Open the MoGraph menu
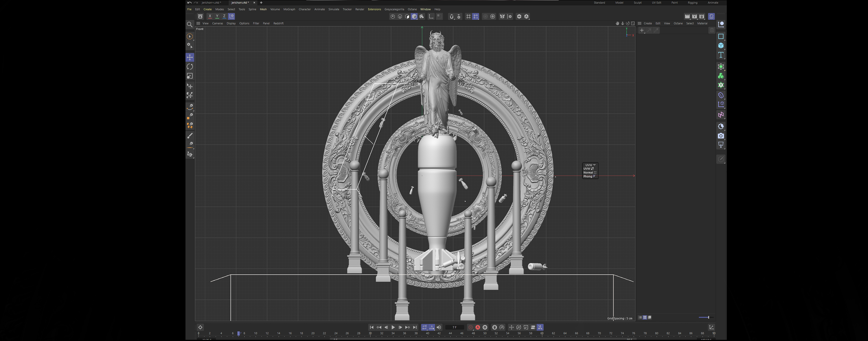 point(289,9)
